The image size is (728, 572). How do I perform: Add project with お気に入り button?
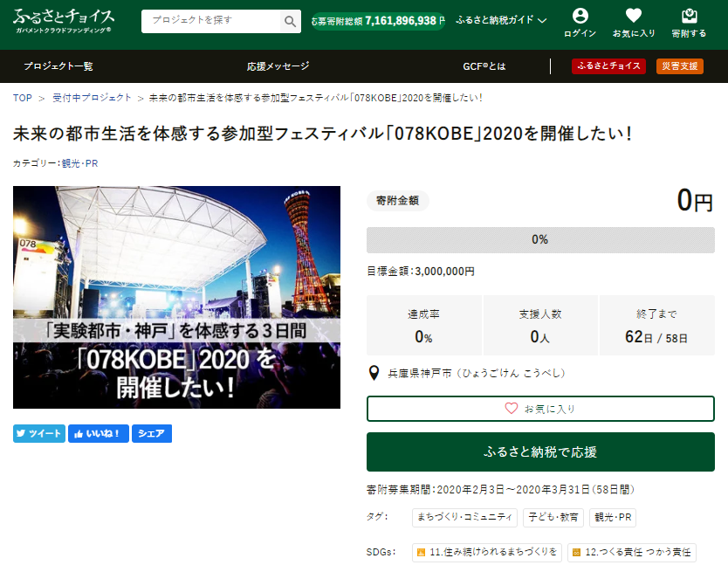tap(540, 409)
